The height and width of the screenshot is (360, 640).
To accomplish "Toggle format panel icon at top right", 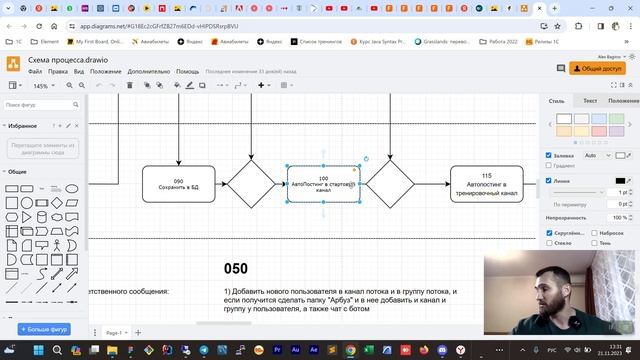I will (x=622, y=85).
